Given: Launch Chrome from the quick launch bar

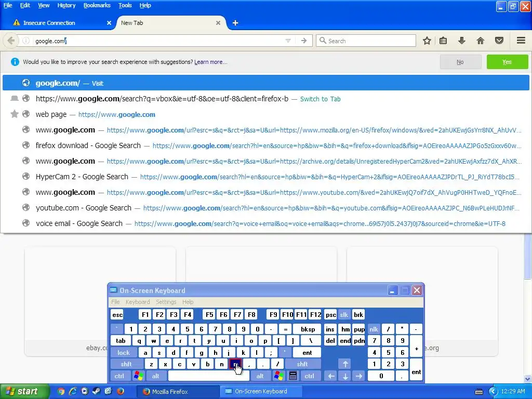Looking at the screenshot, I should pos(61,391).
